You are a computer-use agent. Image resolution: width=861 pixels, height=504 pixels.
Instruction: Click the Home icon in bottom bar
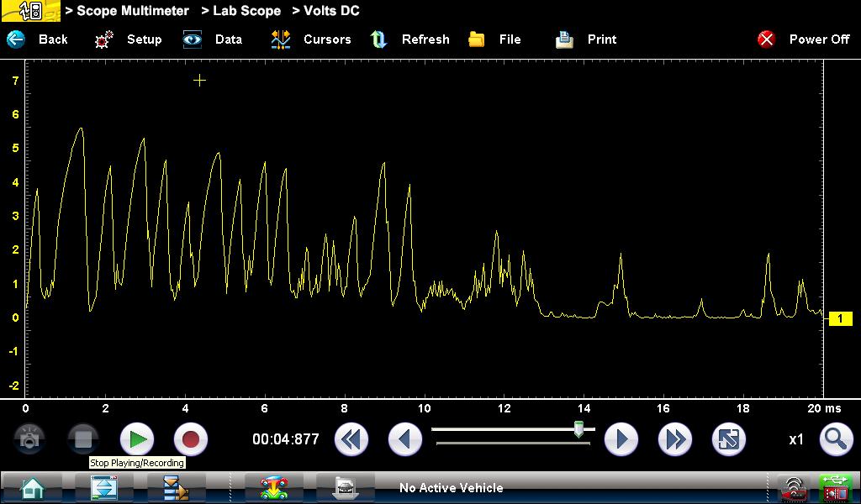coord(32,487)
